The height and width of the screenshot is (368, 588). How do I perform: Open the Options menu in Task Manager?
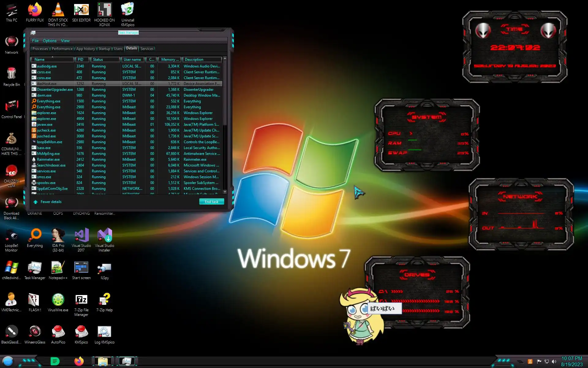point(49,41)
